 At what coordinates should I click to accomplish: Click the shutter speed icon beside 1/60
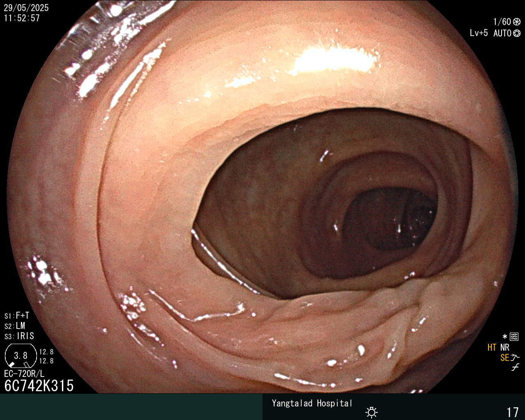[x=517, y=22]
